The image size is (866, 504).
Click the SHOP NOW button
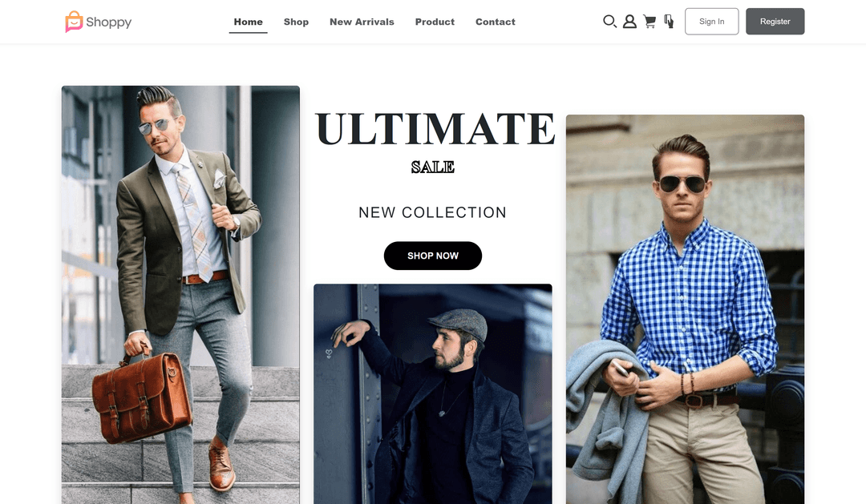click(433, 256)
